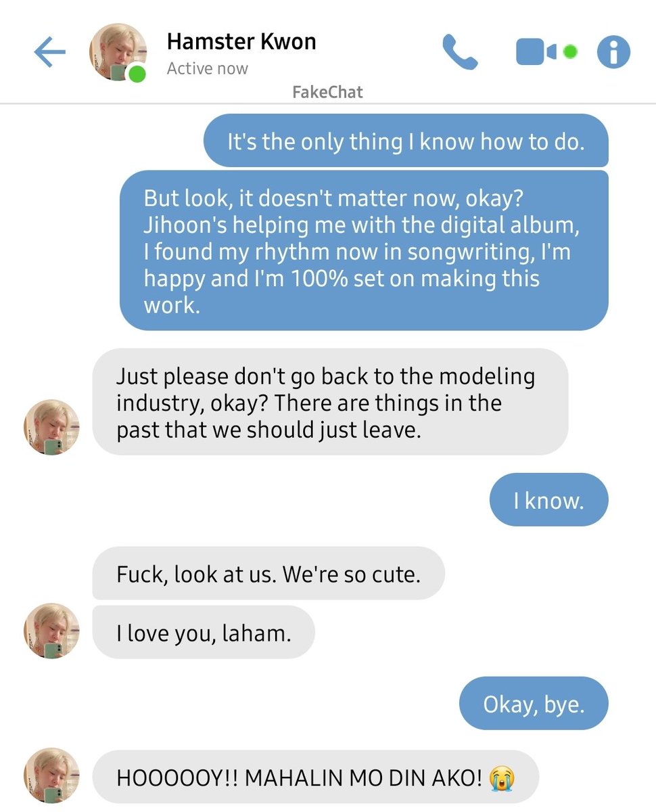This screenshot has height=812, width=656.
Task: Tap the green dot beside video icon
Action: 570,51
